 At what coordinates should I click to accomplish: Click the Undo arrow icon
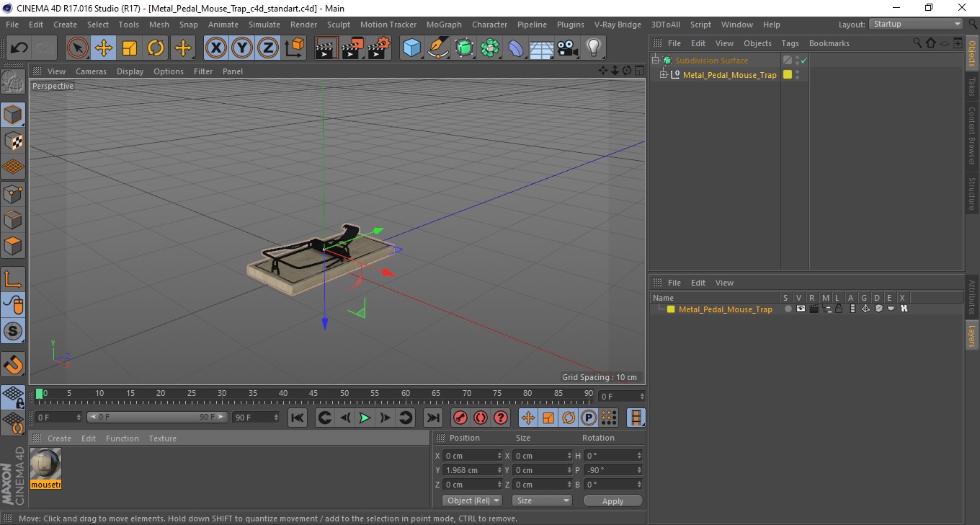tap(19, 48)
